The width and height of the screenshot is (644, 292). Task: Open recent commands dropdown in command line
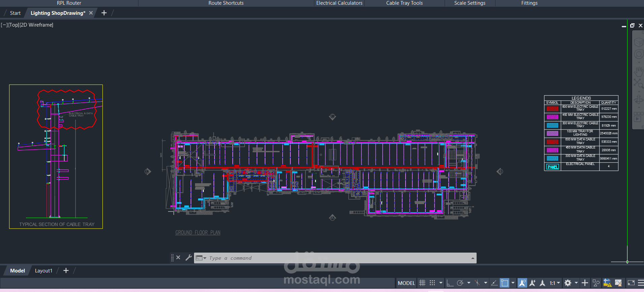pyautogui.click(x=201, y=258)
